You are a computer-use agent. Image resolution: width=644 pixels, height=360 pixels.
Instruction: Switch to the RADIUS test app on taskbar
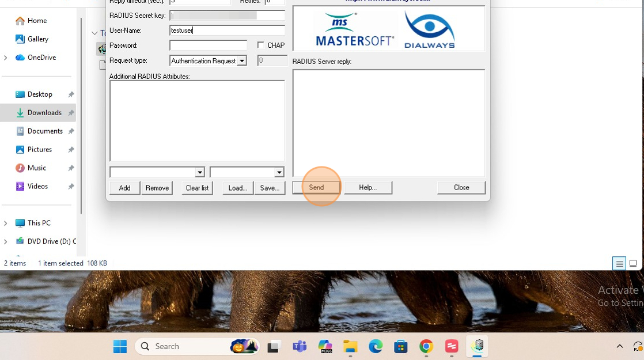click(x=477, y=346)
